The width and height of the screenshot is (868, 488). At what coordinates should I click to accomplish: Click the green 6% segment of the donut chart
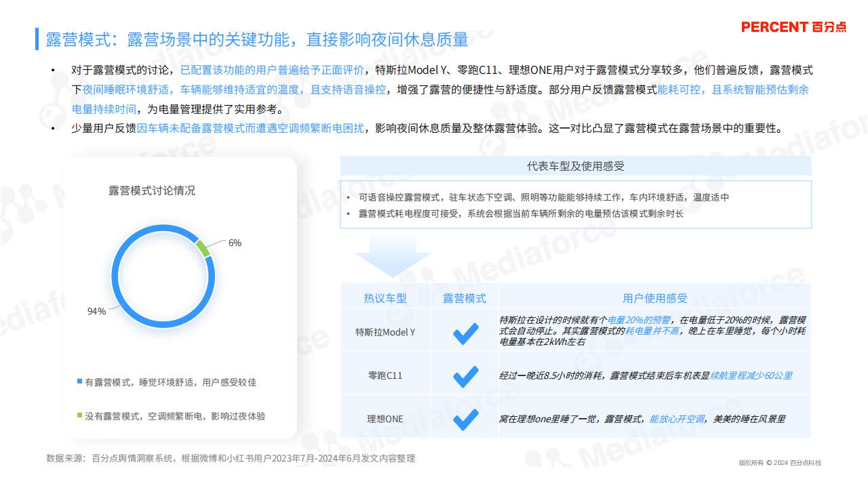203,248
